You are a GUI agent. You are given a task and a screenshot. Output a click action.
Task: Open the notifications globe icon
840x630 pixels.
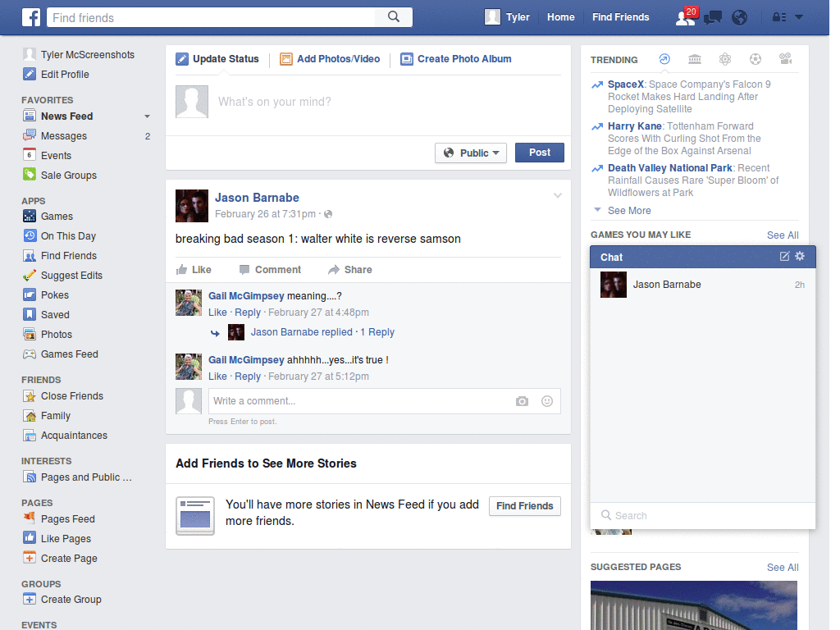739,18
